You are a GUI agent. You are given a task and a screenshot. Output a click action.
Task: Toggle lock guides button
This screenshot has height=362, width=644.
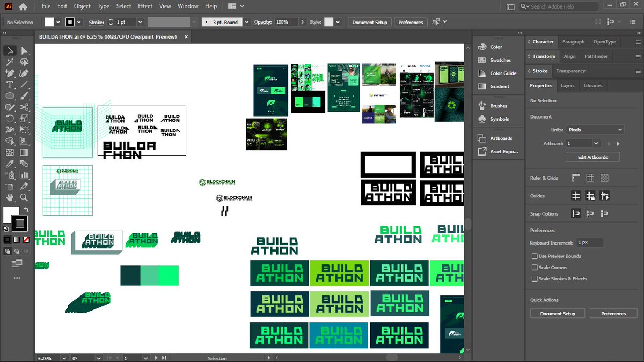[x=590, y=196]
